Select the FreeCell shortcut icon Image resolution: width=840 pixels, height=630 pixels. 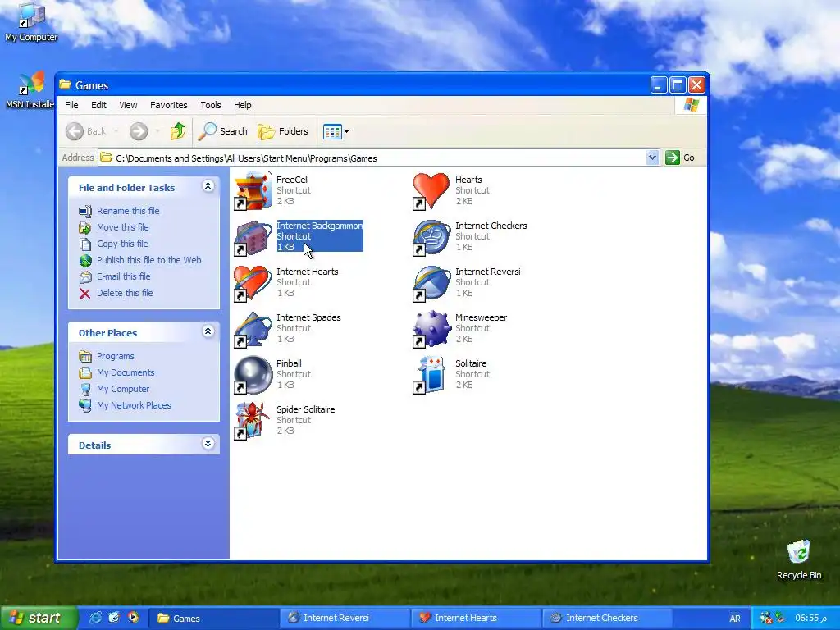coord(253,190)
